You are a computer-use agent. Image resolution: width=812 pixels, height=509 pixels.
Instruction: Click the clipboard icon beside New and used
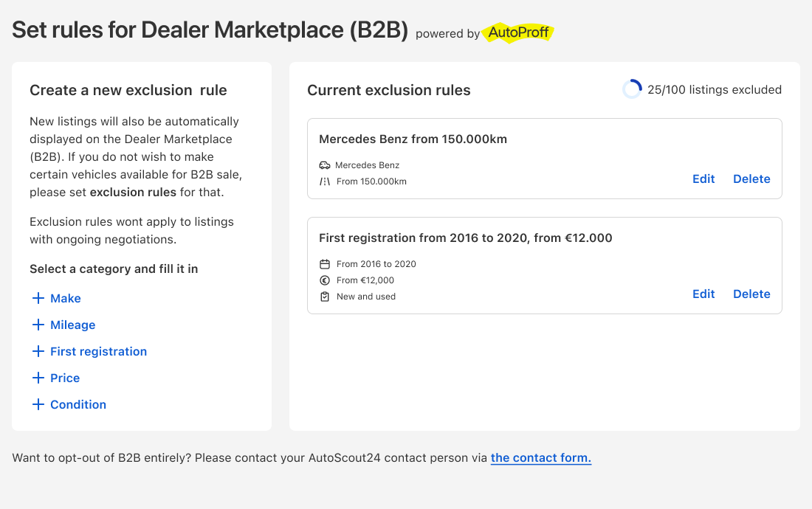tap(325, 297)
